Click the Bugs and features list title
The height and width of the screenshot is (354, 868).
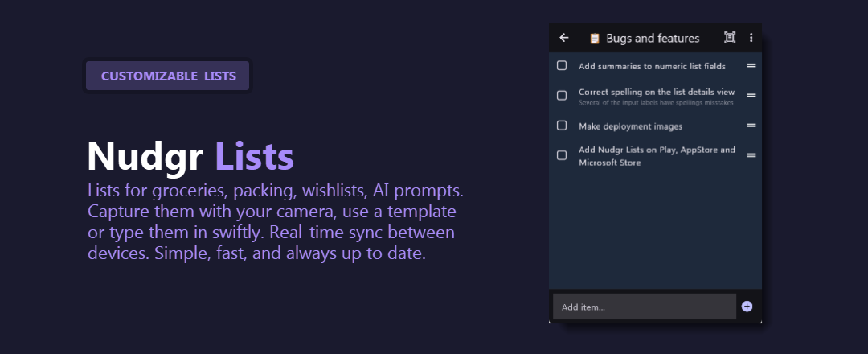653,38
